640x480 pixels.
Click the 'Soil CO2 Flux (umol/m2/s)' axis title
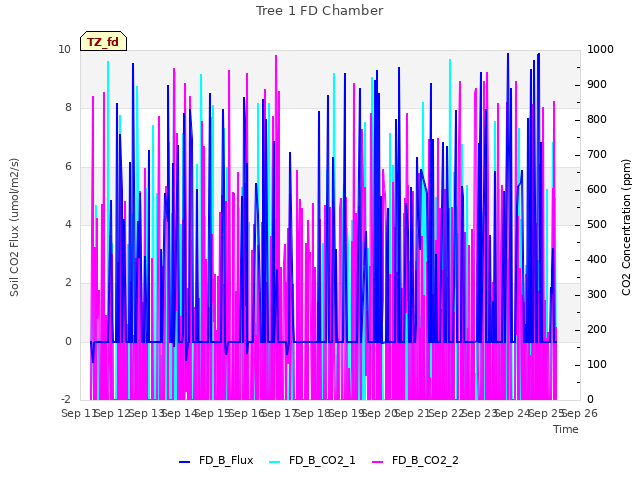pyautogui.click(x=14, y=227)
